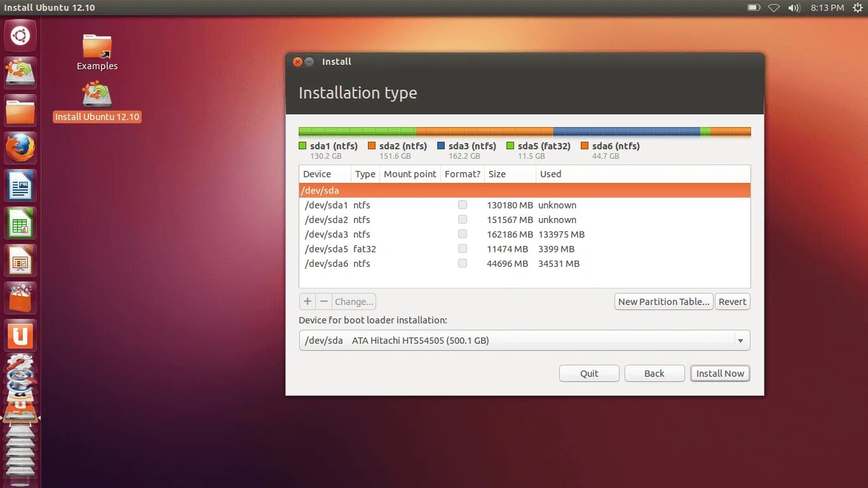This screenshot has width=868, height=488.
Task: Select the /dev/sda5 fat32 partition row
Action: (x=525, y=248)
